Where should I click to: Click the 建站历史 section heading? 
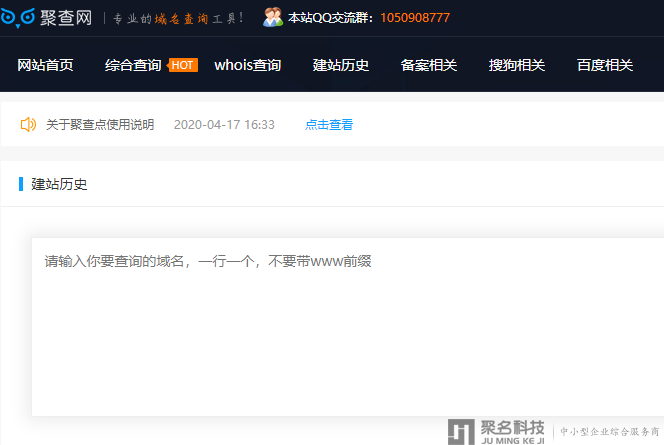click(x=59, y=184)
